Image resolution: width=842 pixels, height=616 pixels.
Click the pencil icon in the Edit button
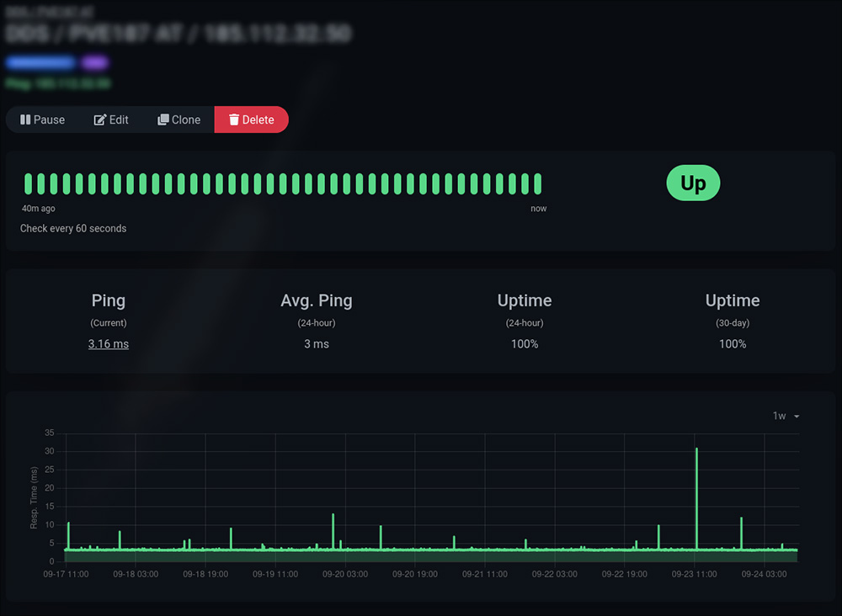point(99,119)
